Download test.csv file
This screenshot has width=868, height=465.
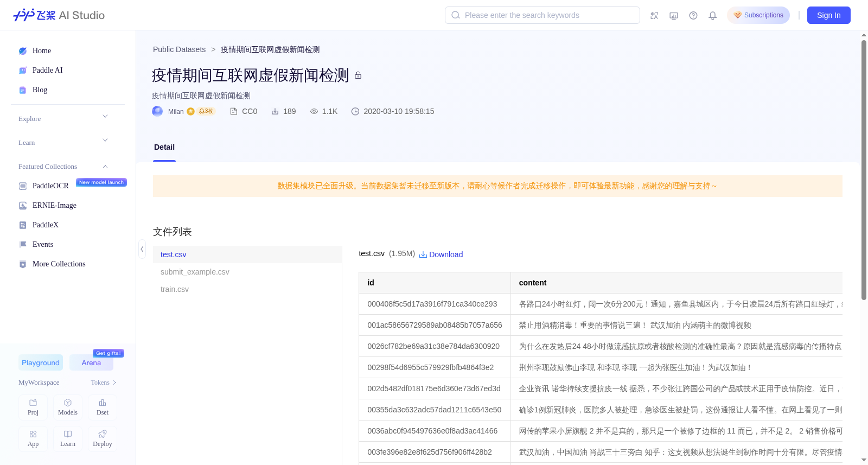point(441,254)
